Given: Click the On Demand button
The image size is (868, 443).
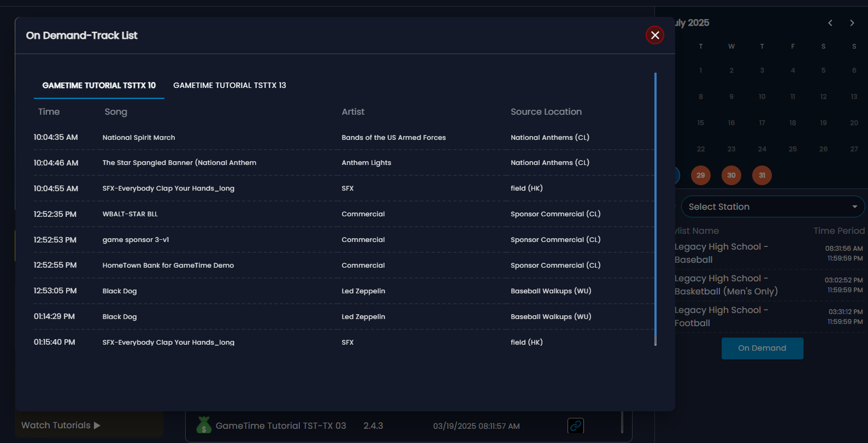Looking at the screenshot, I should click(x=762, y=348).
